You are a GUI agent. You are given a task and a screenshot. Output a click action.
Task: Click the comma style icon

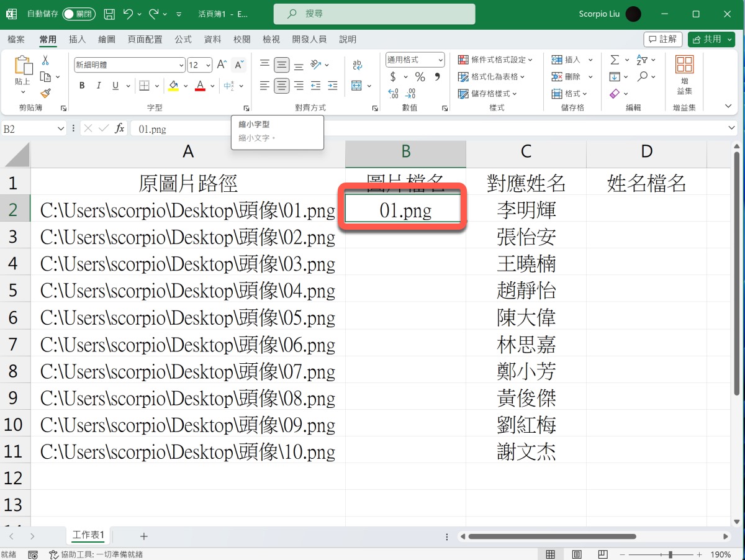coord(438,77)
